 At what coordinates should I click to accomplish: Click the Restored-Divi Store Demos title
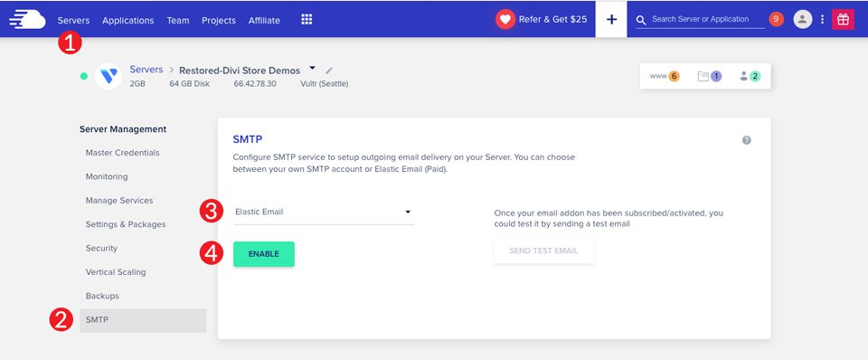(x=240, y=71)
